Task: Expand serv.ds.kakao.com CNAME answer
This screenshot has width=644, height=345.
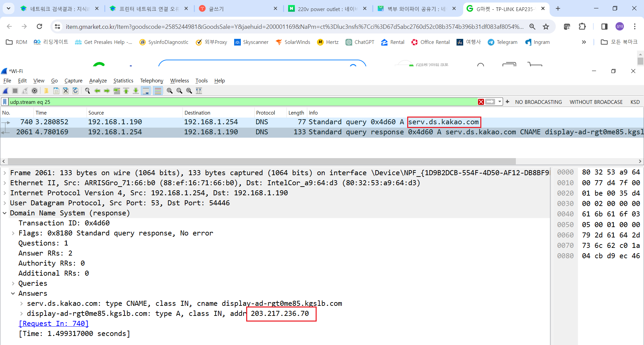Action: 21,303
